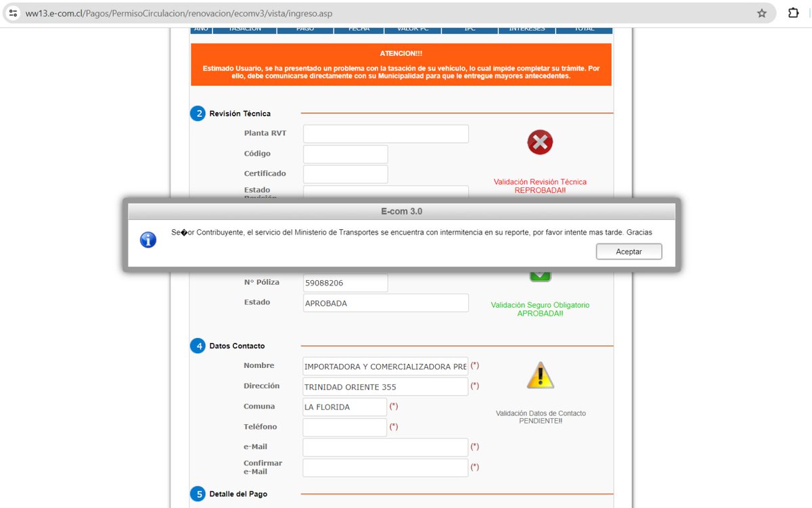Viewport: 812px width, 508px height.
Task: Click the E-com 3.0 dialog title bar
Action: (402, 211)
